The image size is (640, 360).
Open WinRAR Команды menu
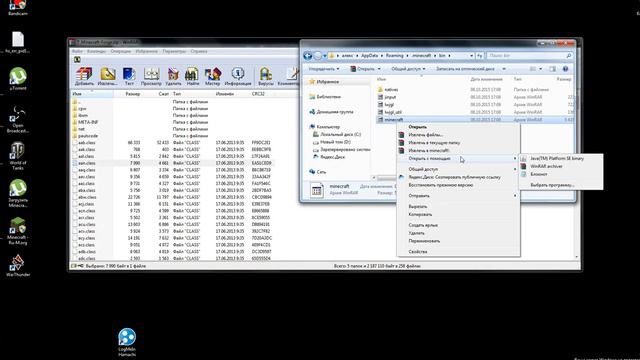(x=97, y=51)
